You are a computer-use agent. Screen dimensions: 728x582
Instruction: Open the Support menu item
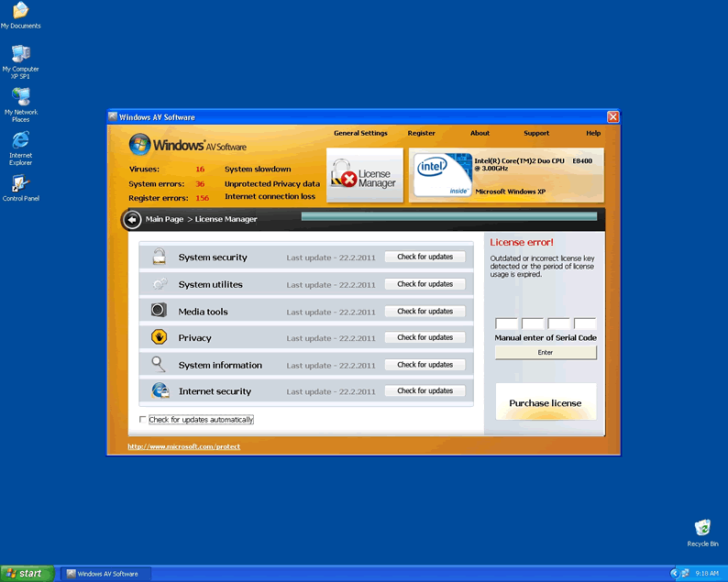(x=536, y=133)
